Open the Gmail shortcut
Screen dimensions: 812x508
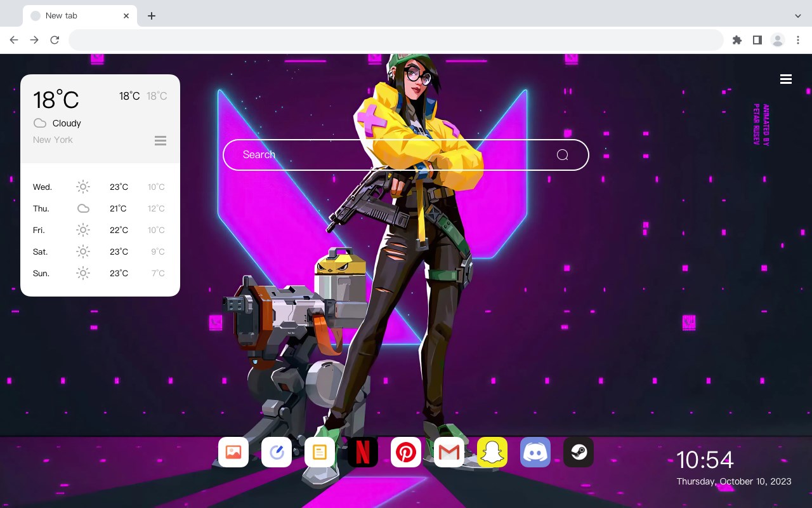click(x=449, y=452)
